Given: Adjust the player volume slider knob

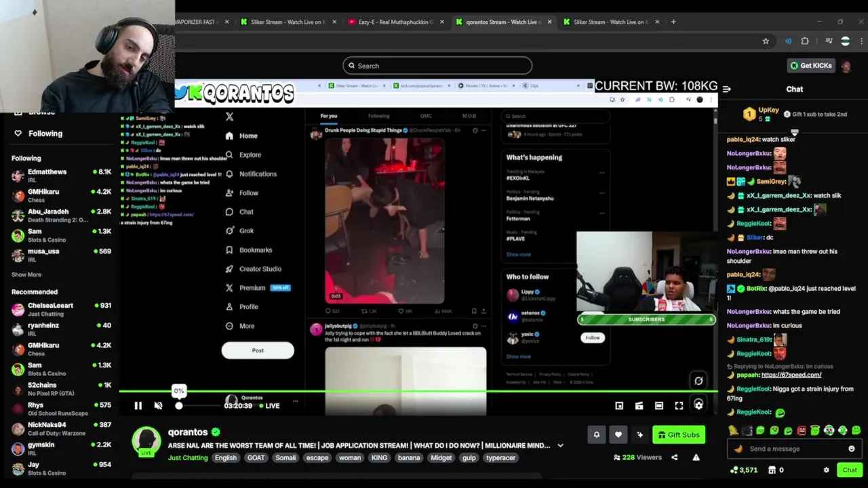Looking at the screenshot, I should [x=179, y=405].
